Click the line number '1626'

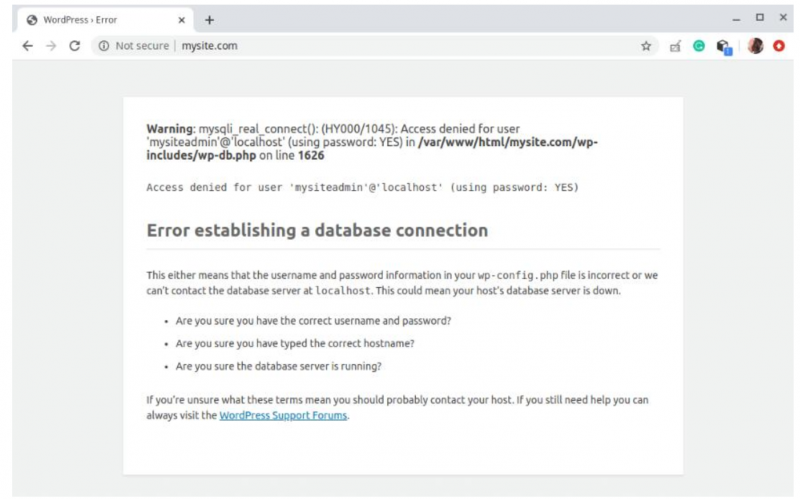click(311, 155)
